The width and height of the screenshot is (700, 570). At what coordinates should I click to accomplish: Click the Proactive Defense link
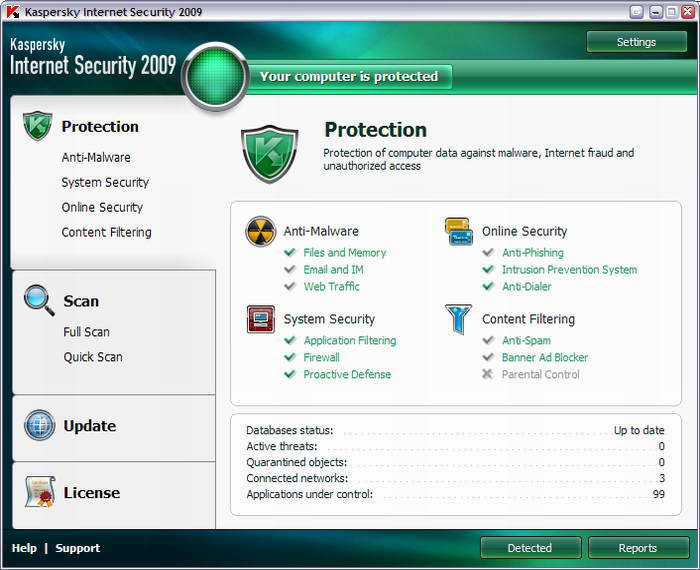pos(347,374)
